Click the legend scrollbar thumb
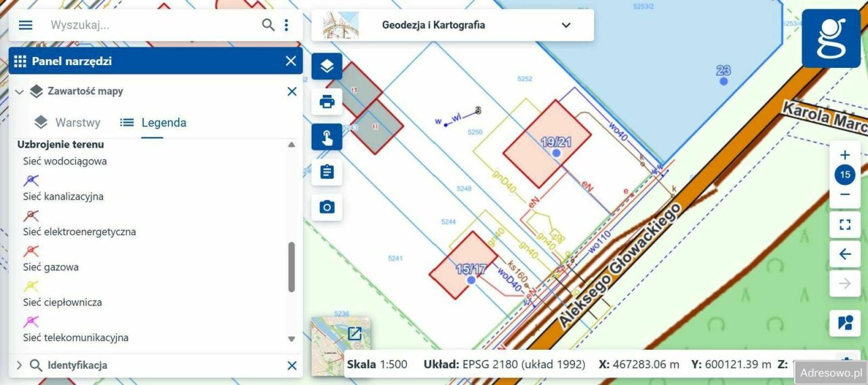The image size is (868, 385). 292,267
